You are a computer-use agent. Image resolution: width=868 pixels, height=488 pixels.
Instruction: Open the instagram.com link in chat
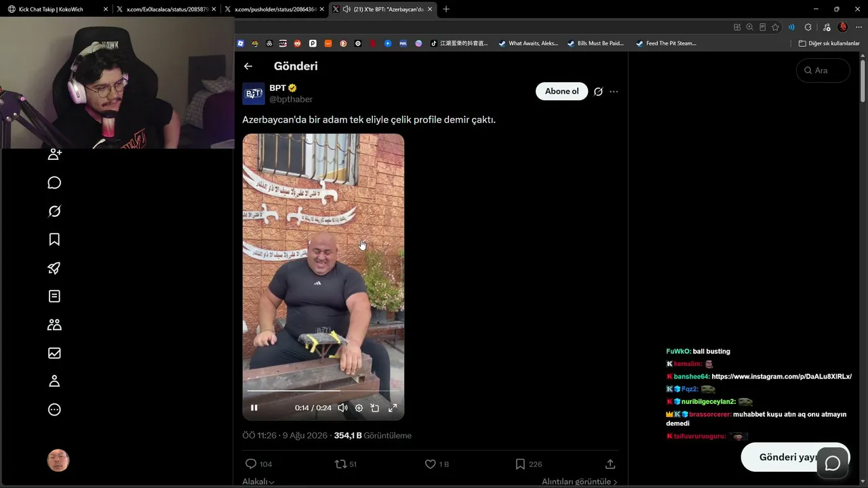tap(781, 377)
